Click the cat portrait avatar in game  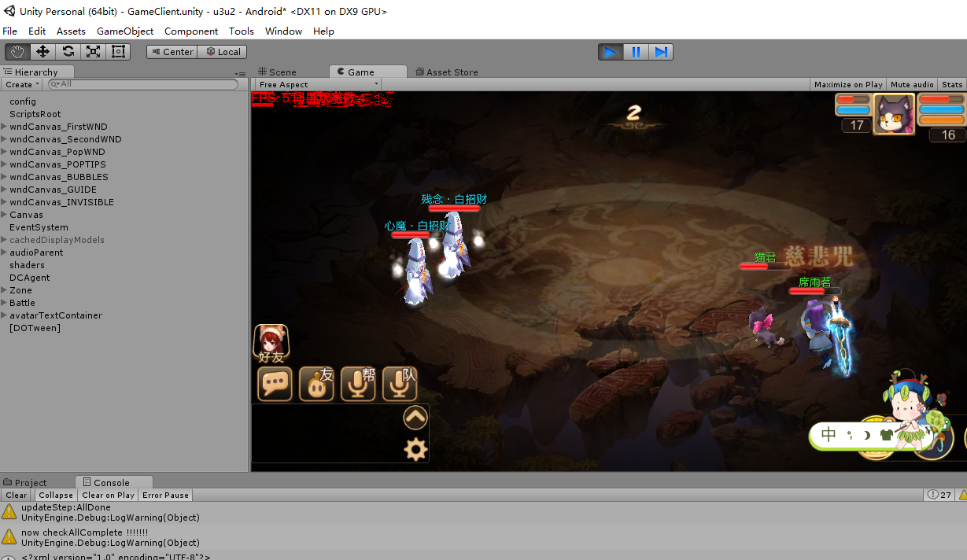(894, 114)
